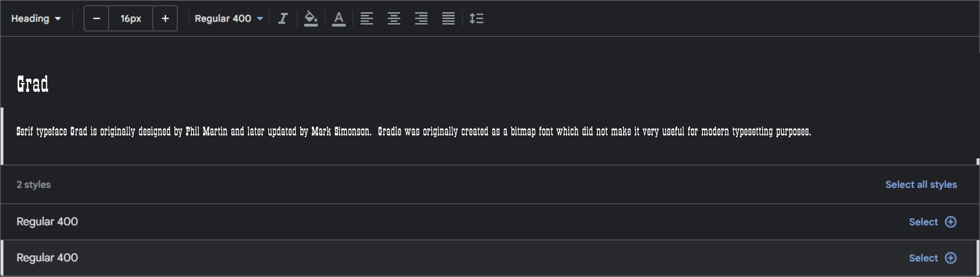The width and height of the screenshot is (980, 277).
Task: Click Select all styles link
Action: pyautogui.click(x=921, y=184)
